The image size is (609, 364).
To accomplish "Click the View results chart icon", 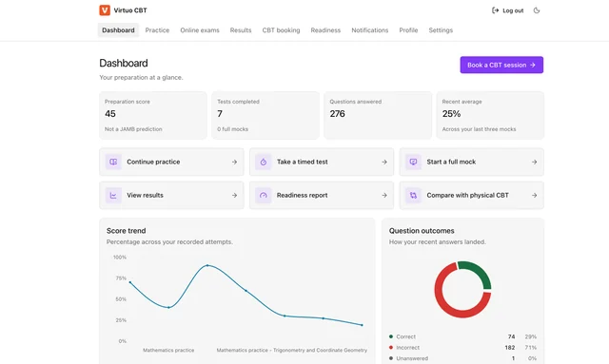I will [x=113, y=195].
